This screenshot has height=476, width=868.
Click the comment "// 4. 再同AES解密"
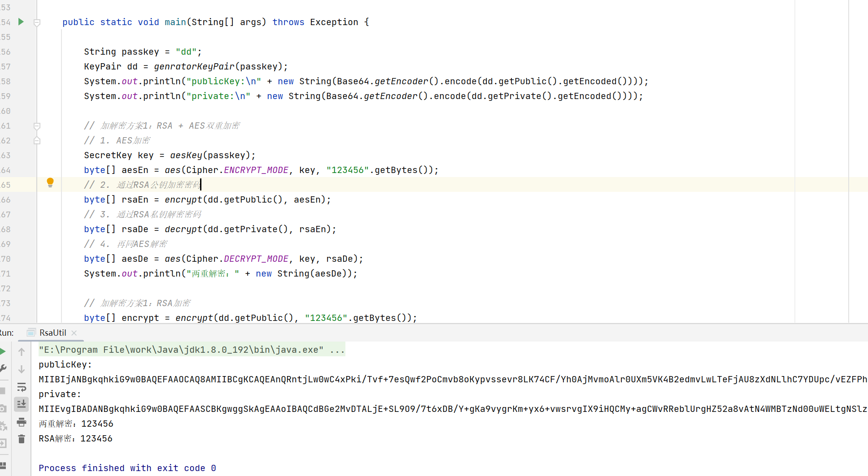[x=126, y=244]
